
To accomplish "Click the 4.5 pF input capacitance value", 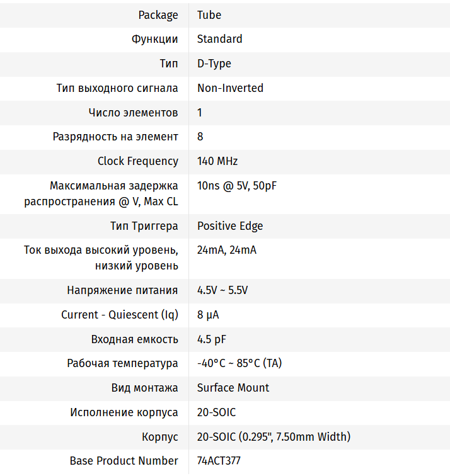I will 211,339.
